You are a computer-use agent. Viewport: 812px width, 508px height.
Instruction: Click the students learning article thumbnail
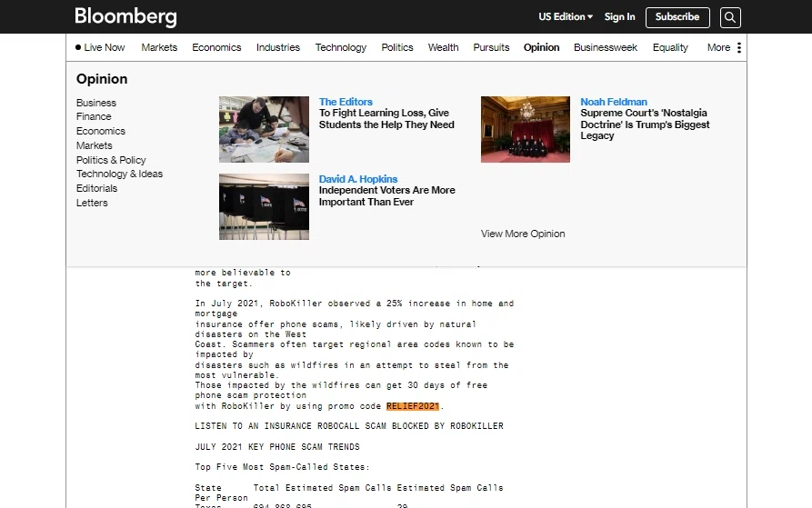click(264, 129)
